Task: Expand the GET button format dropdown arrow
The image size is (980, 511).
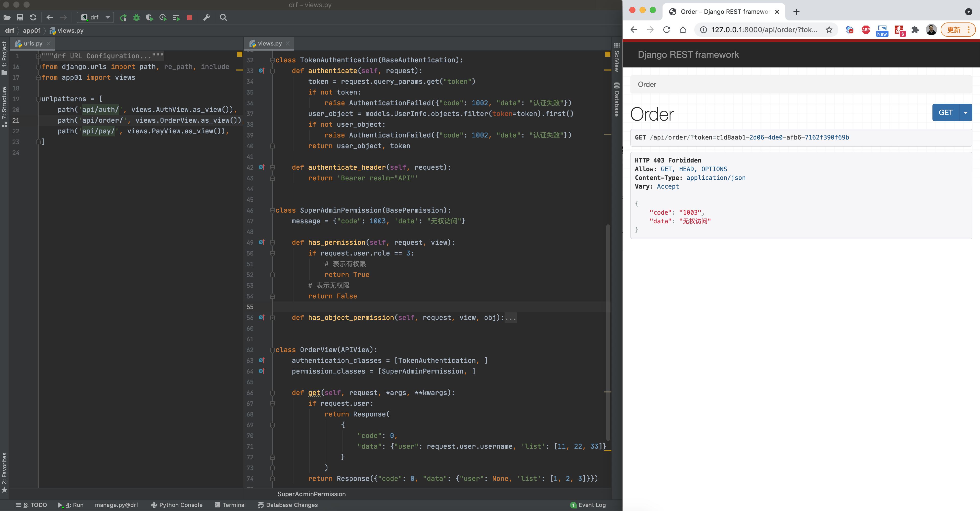Action: click(x=965, y=112)
